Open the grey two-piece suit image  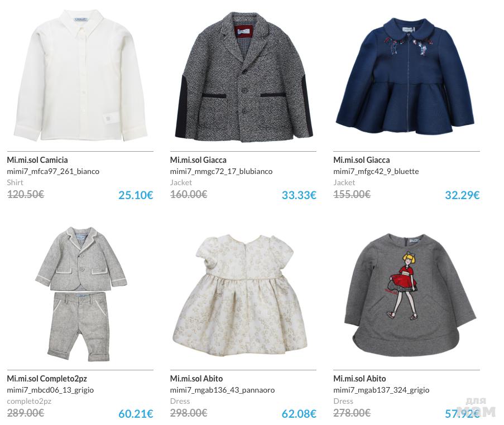81,294
